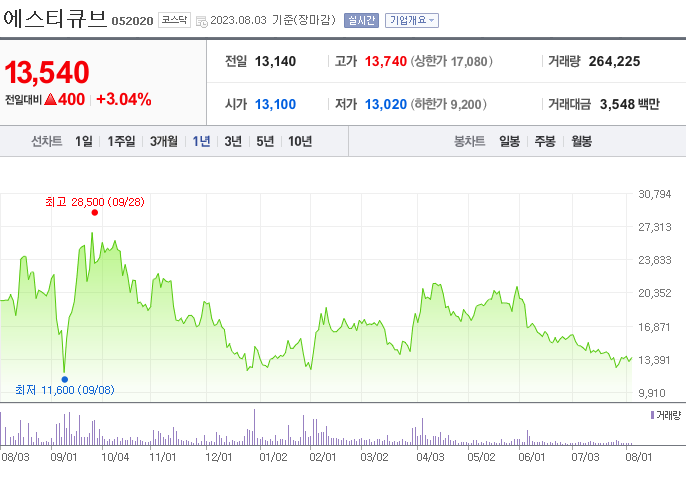Screen dimensions: 686x478
Task: Open the 일봉 candlestick chart
Action: 509,141
